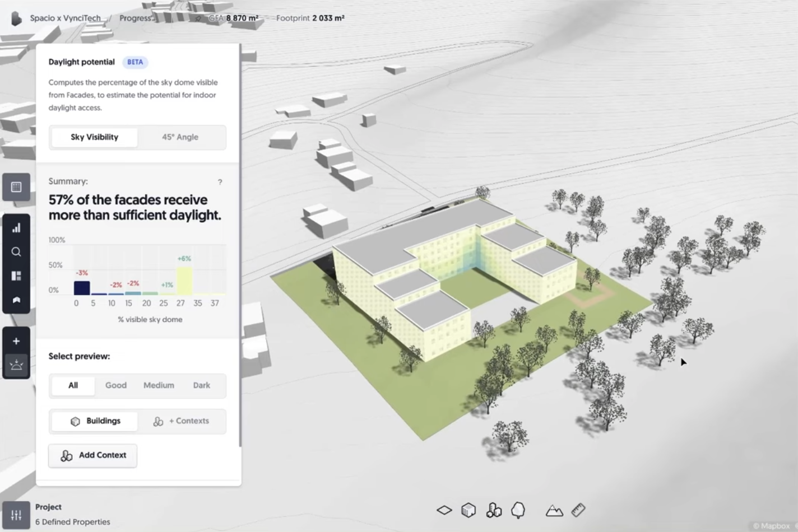Open the bar chart analytics icon in sidebar
The width and height of the screenshot is (798, 532).
click(x=16, y=228)
